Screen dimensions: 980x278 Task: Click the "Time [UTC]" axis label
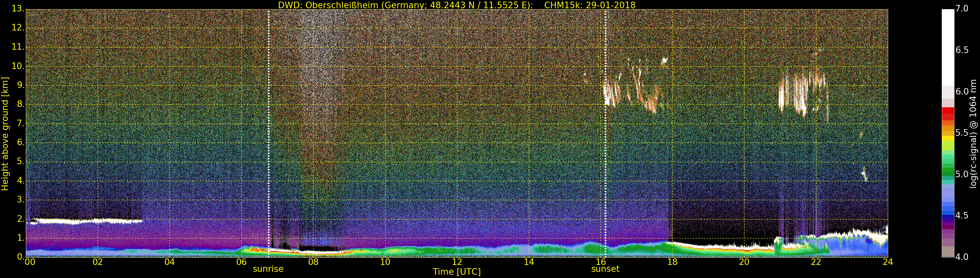tap(457, 272)
